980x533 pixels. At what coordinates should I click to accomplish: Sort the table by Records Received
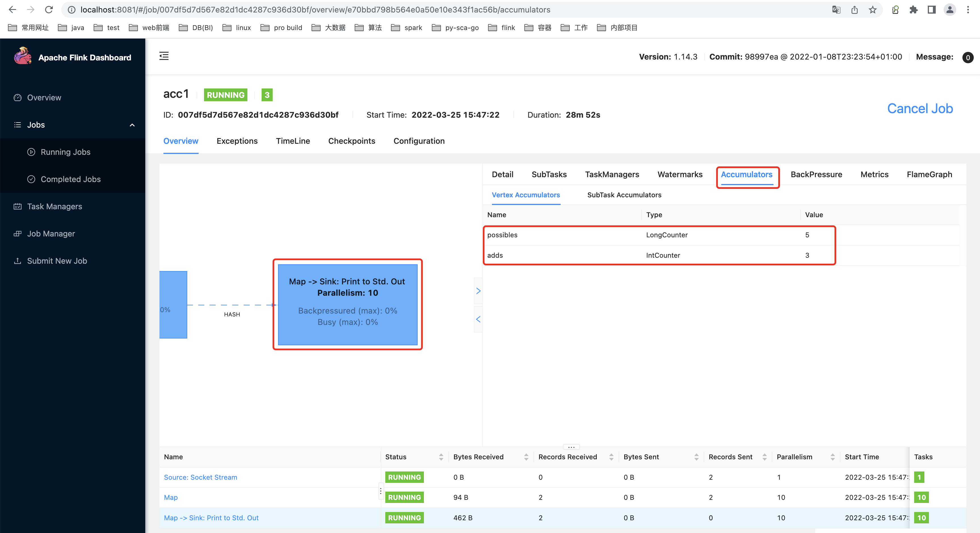pyautogui.click(x=611, y=457)
